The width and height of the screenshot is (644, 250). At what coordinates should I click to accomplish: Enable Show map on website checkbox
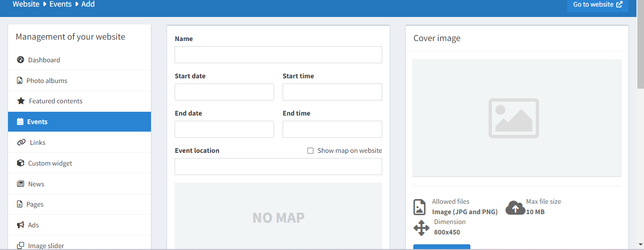pyautogui.click(x=310, y=151)
